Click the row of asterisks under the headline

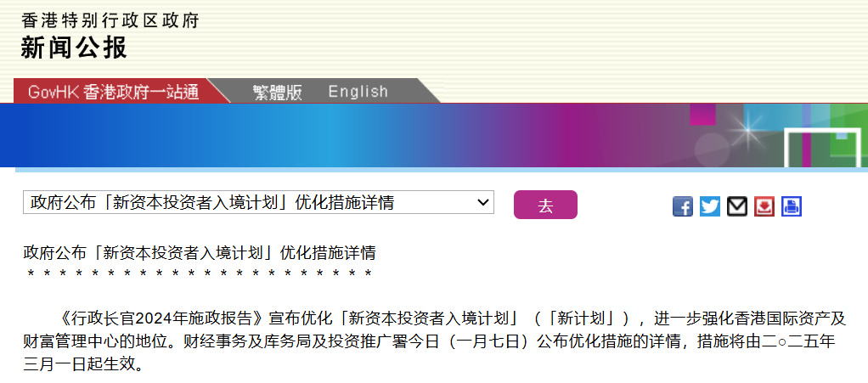coord(200,273)
